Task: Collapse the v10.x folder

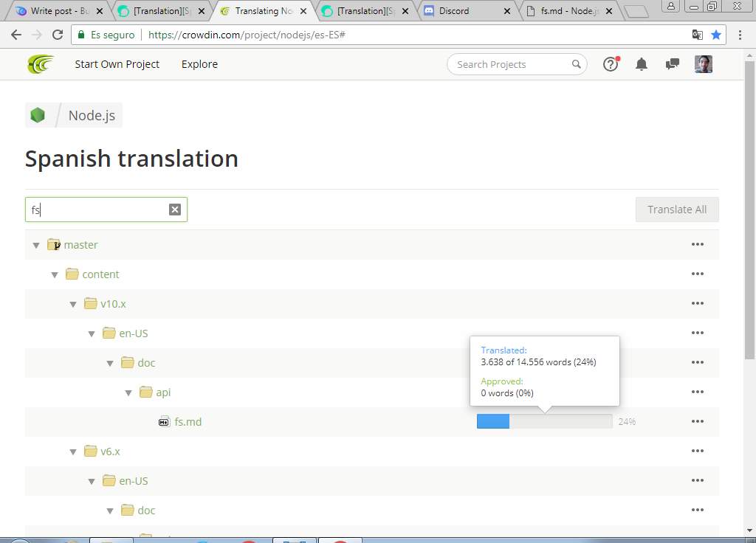Action: pos(73,305)
